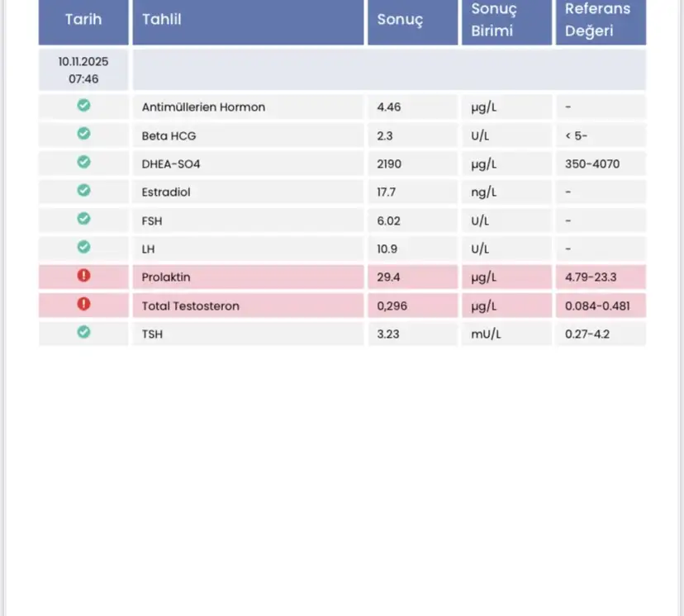The width and height of the screenshot is (684, 616).
Task: Click the green check icon beside Estradiol
Action: pos(83,191)
